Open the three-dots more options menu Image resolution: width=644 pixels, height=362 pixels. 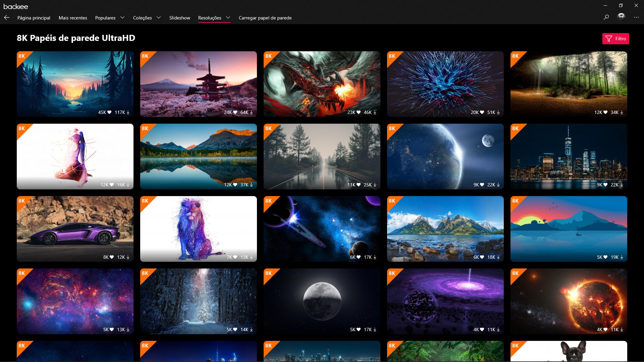pos(636,17)
